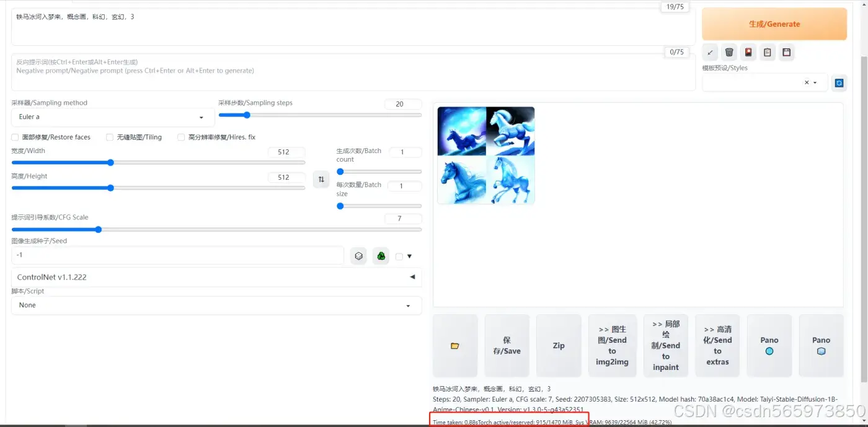Show extra networks with the red card icon
Image resolution: width=868 pixels, height=427 pixels.
748,53
